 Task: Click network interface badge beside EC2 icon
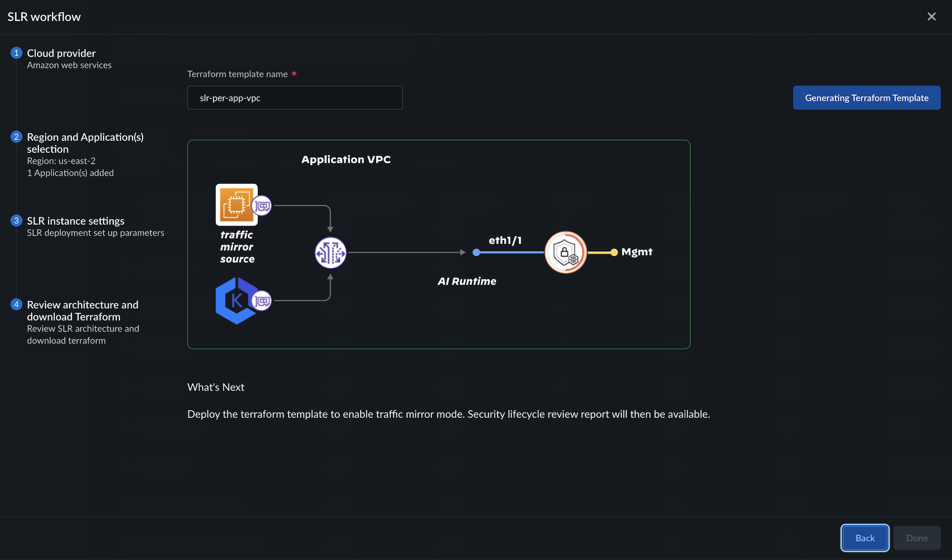pos(262,206)
